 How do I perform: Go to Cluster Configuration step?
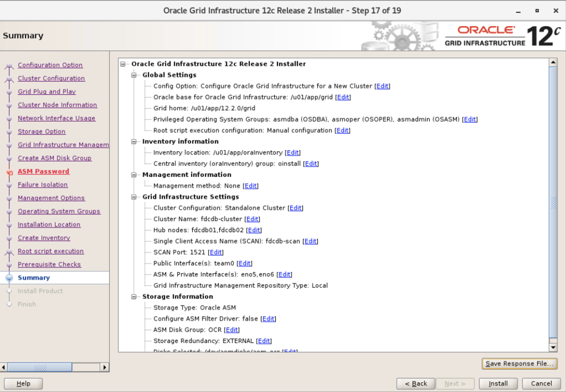click(x=51, y=78)
